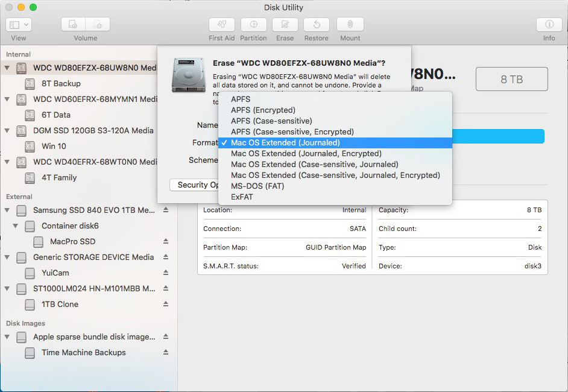Select the Win 10 volume
This screenshot has height=392, width=568.
pos(54,146)
